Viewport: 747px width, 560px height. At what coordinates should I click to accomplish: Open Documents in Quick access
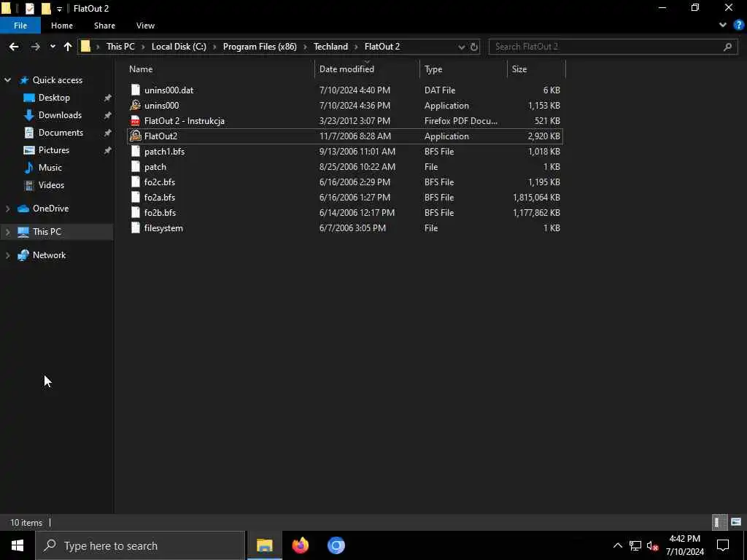click(x=61, y=133)
